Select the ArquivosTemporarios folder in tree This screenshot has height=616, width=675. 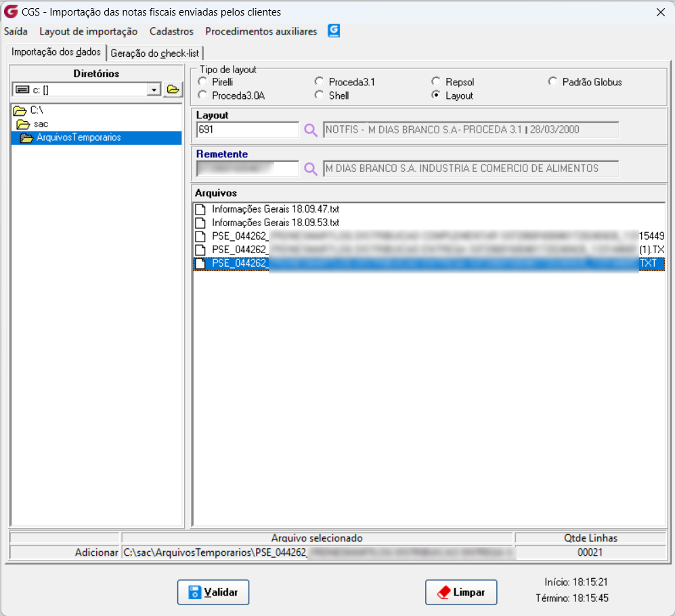(x=96, y=137)
